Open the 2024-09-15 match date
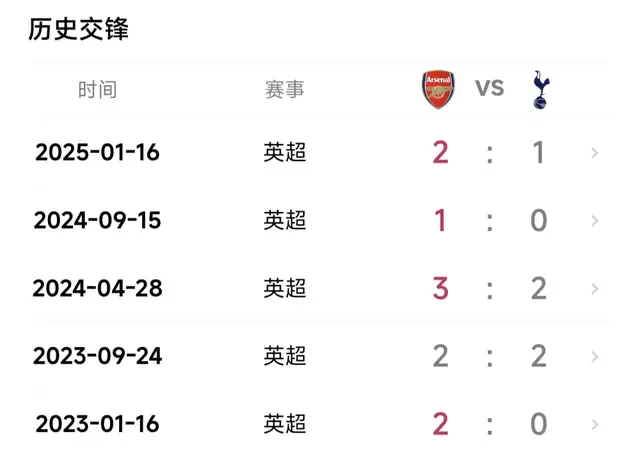The image size is (640, 450). [x=97, y=221]
